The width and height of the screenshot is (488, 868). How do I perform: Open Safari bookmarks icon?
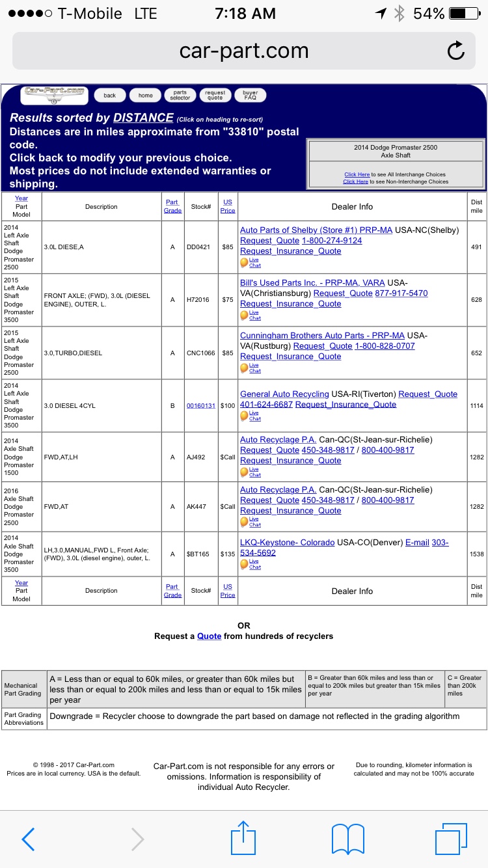coord(347,839)
